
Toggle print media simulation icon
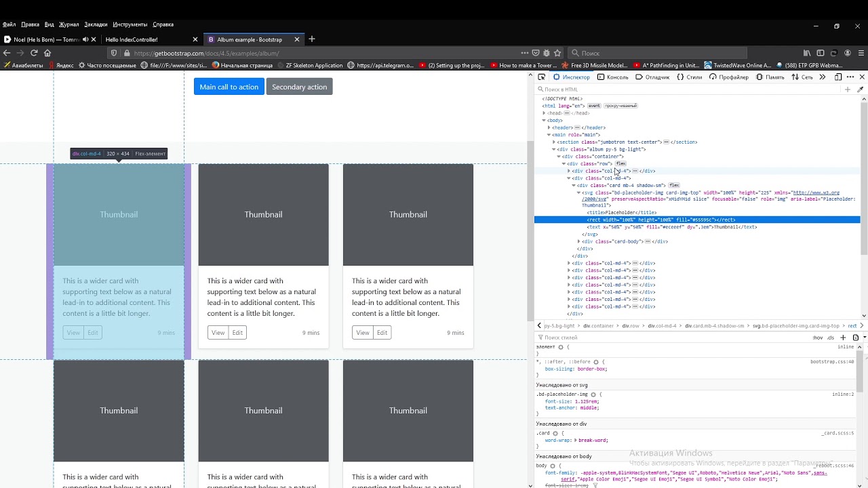click(x=856, y=338)
